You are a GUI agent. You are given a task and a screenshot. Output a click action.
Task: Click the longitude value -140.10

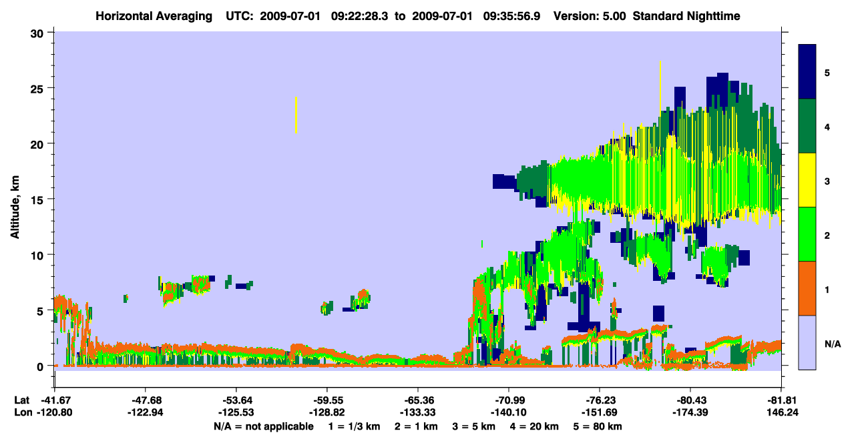[x=509, y=413]
